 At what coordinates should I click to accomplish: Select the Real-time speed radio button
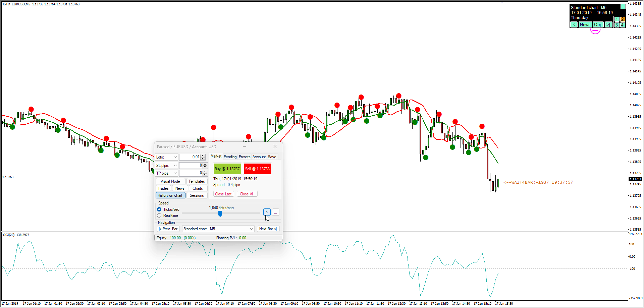click(x=159, y=215)
